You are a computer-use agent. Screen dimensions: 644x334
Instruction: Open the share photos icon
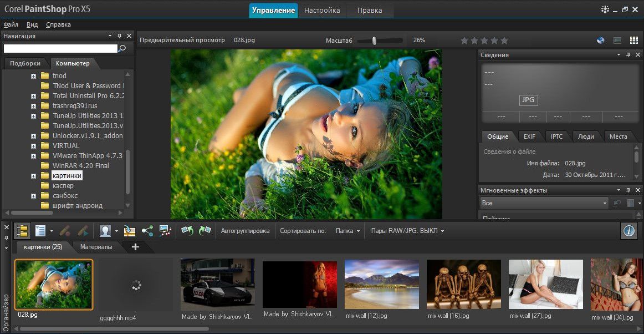tap(147, 231)
